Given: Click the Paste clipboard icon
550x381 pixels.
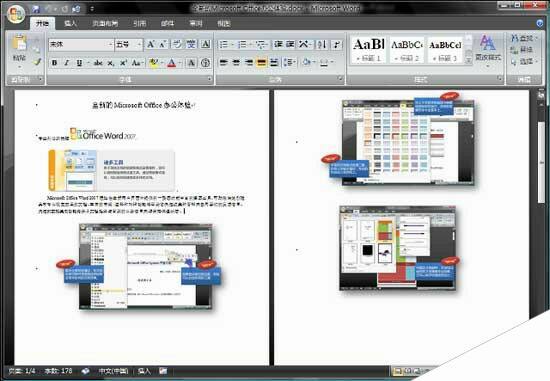Looking at the screenshot, I should pos(19,43).
